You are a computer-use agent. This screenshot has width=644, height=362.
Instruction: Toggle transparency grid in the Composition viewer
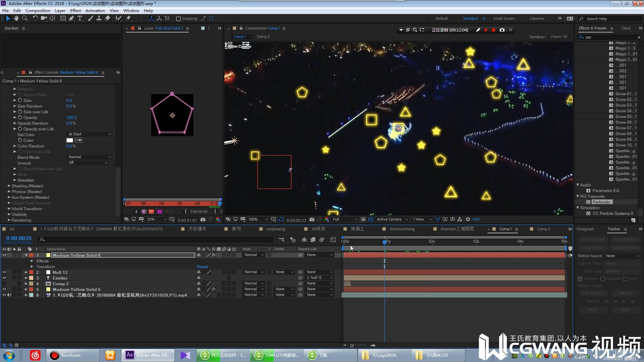tap(371, 220)
